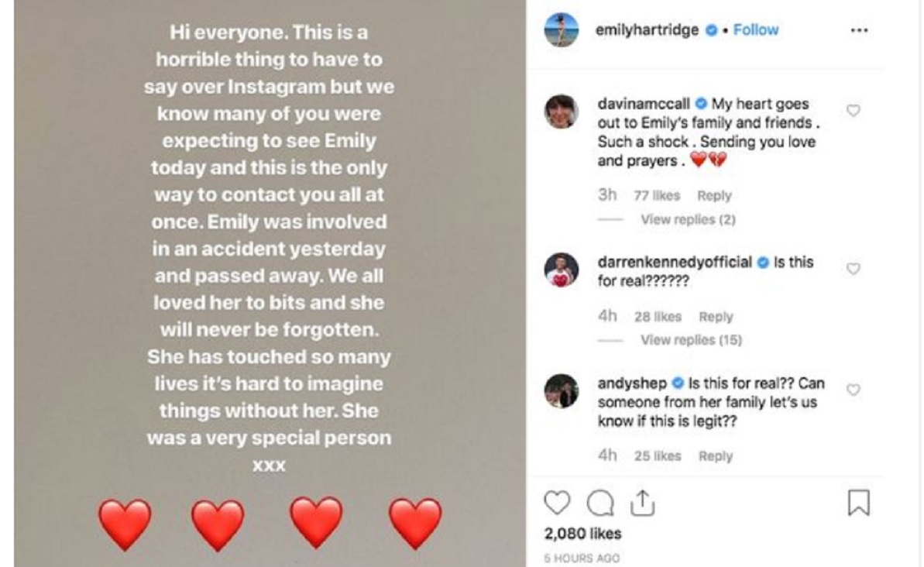Open the comment bubble icon
The image size is (924, 567).
[599, 503]
